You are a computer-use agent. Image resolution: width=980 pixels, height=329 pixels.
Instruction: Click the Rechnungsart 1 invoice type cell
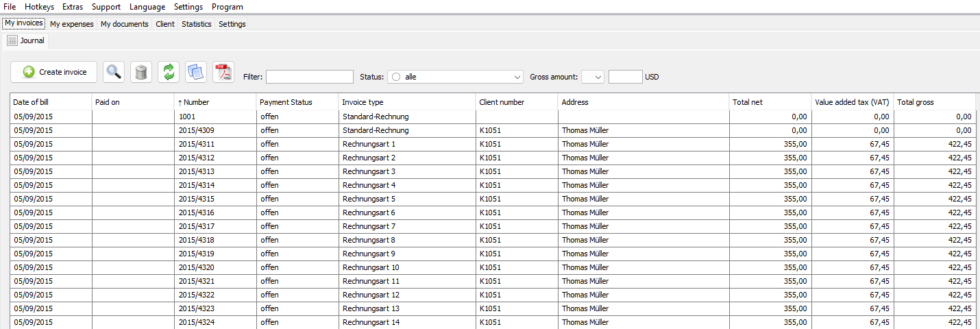point(407,144)
